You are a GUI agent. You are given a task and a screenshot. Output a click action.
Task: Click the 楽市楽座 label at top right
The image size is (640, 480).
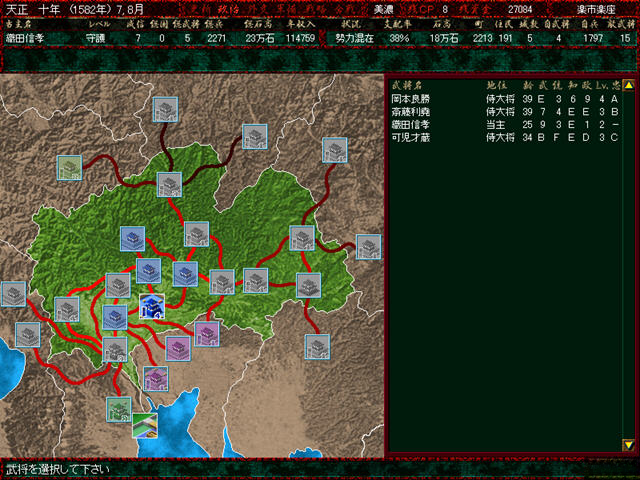[x=596, y=9]
